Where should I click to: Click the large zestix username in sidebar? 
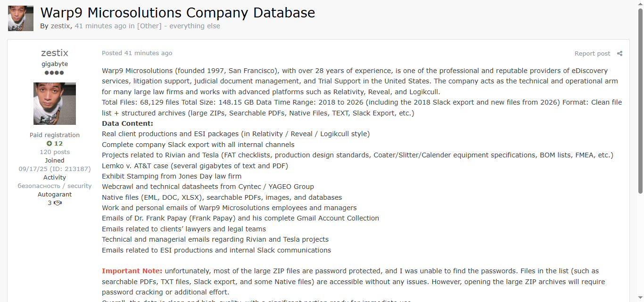pyautogui.click(x=55, y=53)
